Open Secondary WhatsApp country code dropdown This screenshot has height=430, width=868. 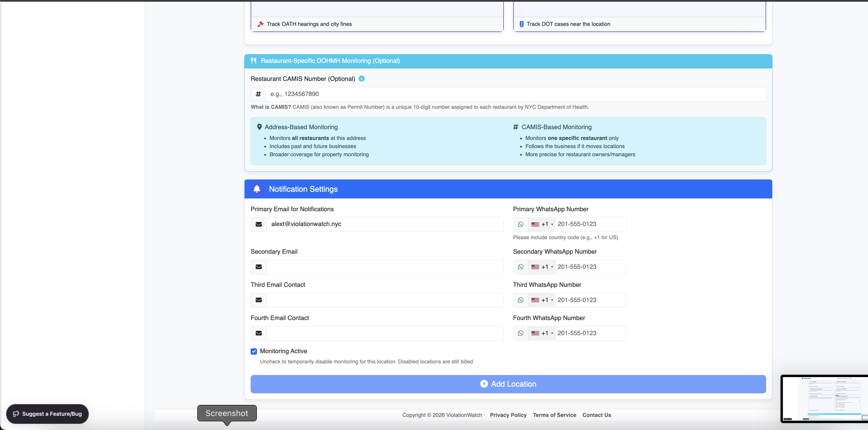pos(542,267)
